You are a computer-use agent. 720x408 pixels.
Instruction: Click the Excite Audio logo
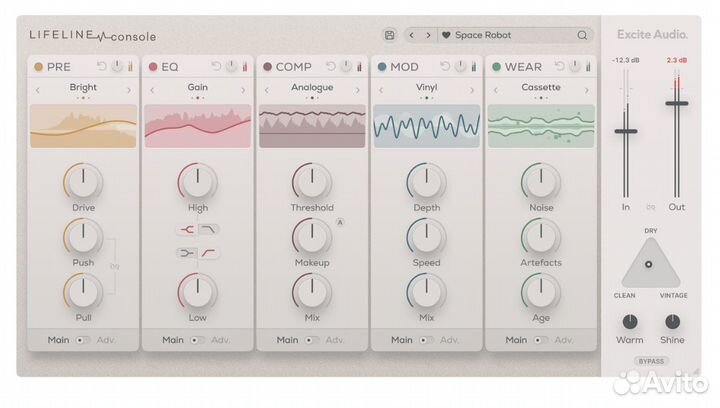(652, 34)
